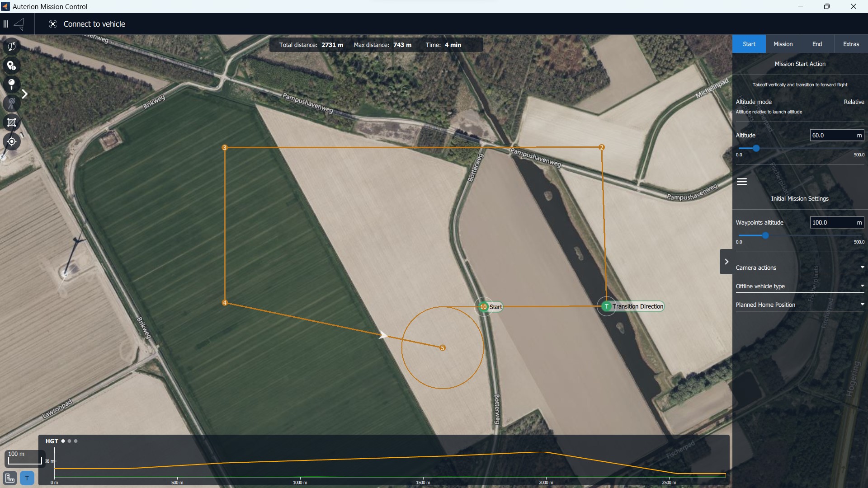Screen dimensions: 868x488
Task: Click the mission sync/upload warning icon
Action: click(x=12, y=47)
